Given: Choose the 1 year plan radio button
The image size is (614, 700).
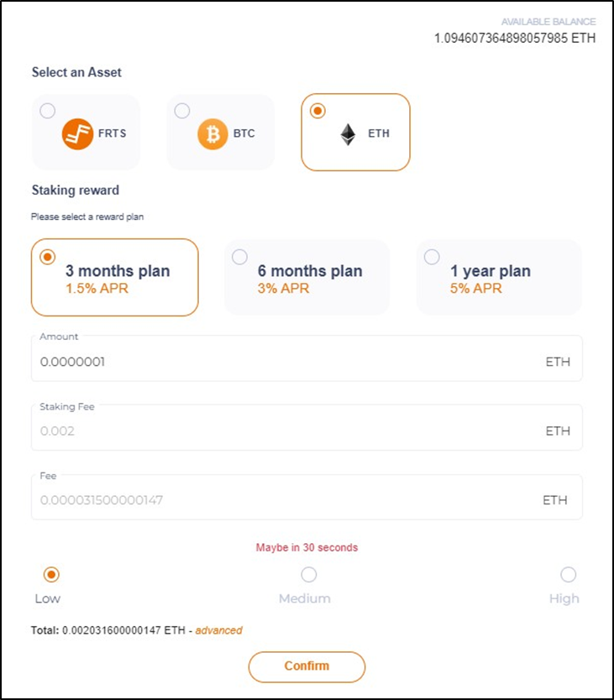Looking at the screenshot, I should point(432,257).
